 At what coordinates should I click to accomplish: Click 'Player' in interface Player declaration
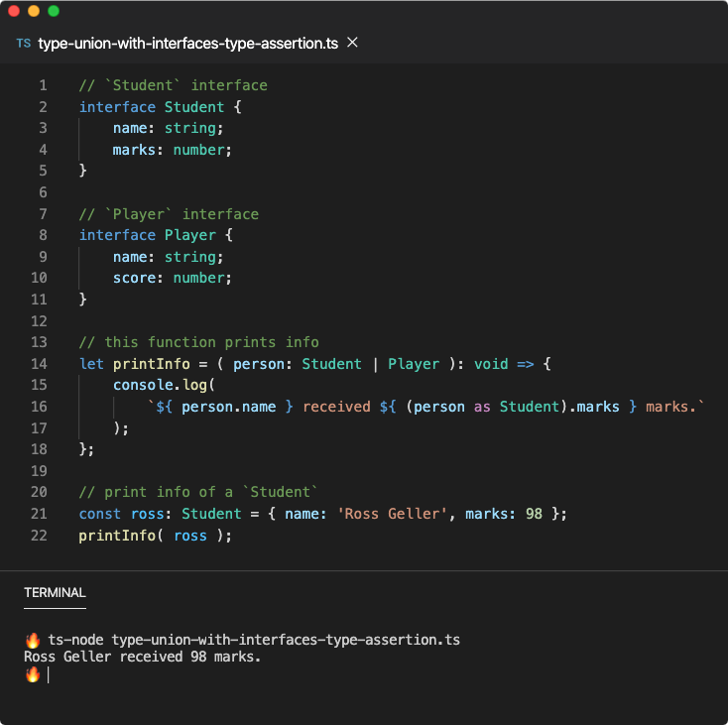[190, 235]
